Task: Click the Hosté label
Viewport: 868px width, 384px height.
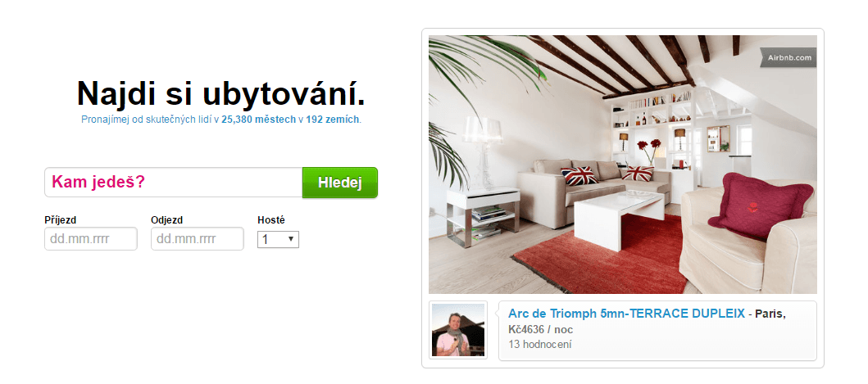Action: pos(271,220)
